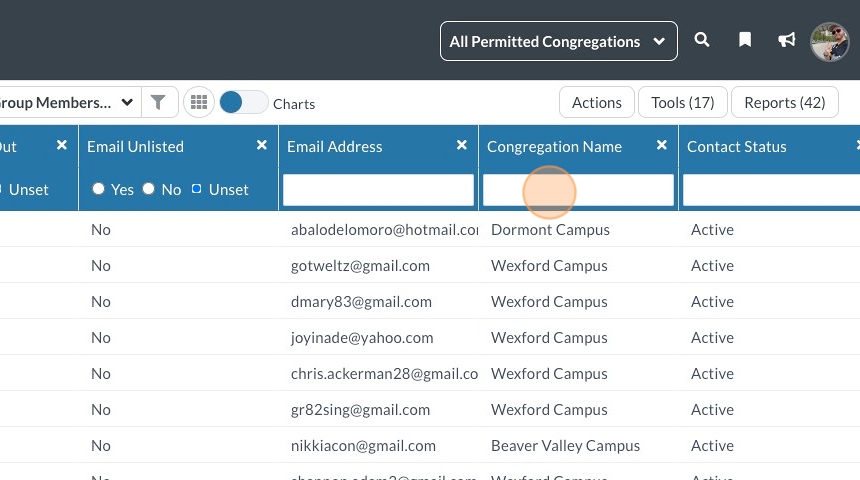Remove the Email Unlisted column
The height and width of the screenshot is (480, 860).
coord(262,146)
